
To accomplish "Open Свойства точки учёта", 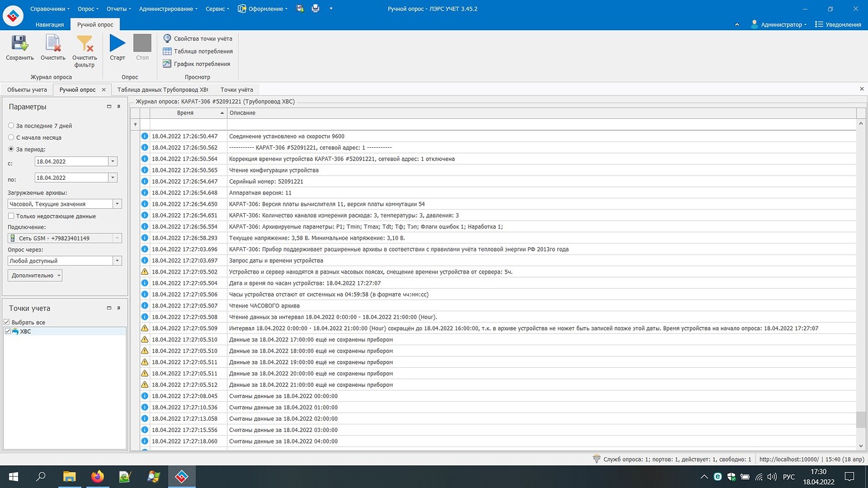I will click(x=198, y=39).
